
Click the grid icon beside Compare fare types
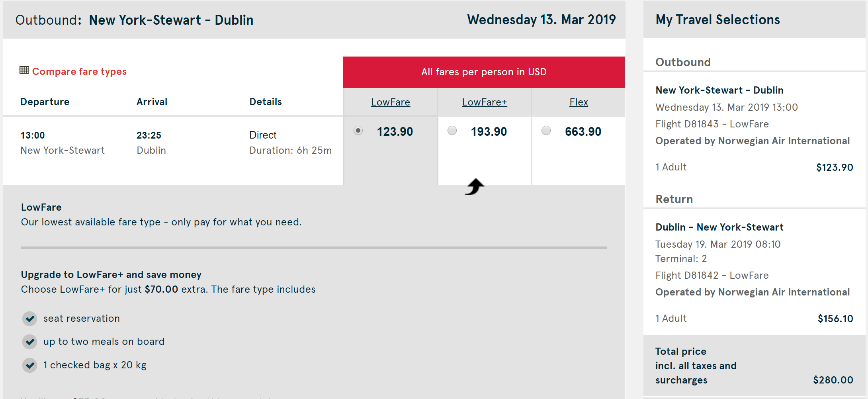point(24,70)
